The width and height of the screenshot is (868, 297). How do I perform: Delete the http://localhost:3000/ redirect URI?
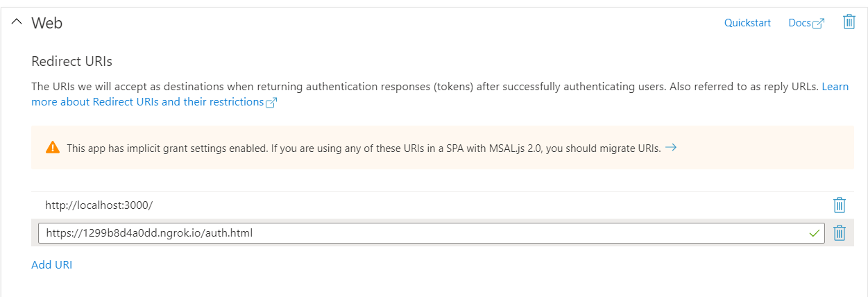tap(839, 205)
